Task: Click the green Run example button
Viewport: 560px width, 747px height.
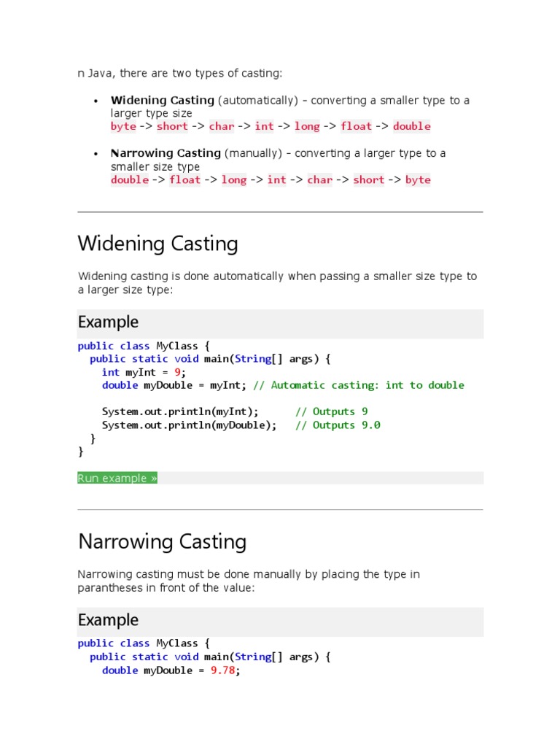Action: tap(117, 479)
